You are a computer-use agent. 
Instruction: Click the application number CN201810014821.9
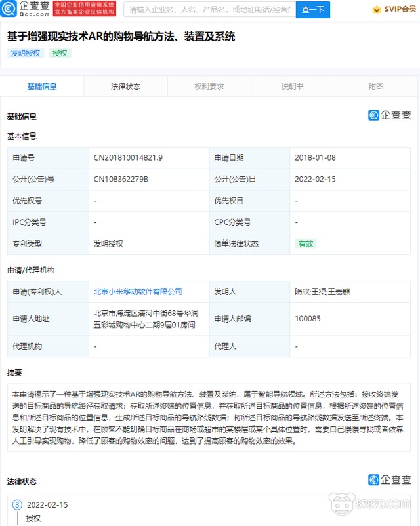point(128,157)
